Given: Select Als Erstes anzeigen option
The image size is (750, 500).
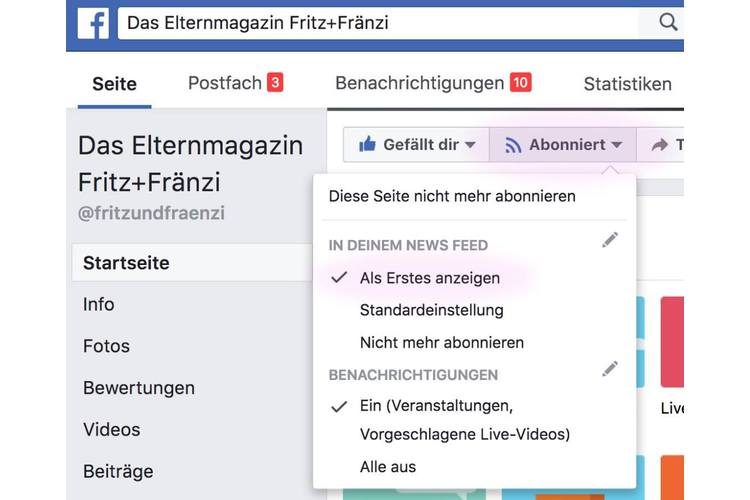Looking at the screenshot, I should pyautogui.click(x=430, y=278).
